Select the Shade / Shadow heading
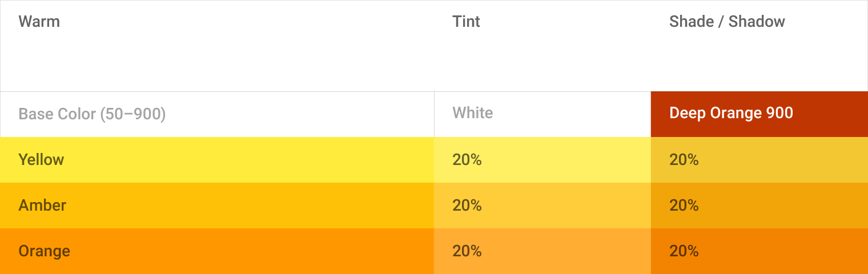The width and height of the screenshot is (868, 274). pyautogui.click(x=727, y=22)
